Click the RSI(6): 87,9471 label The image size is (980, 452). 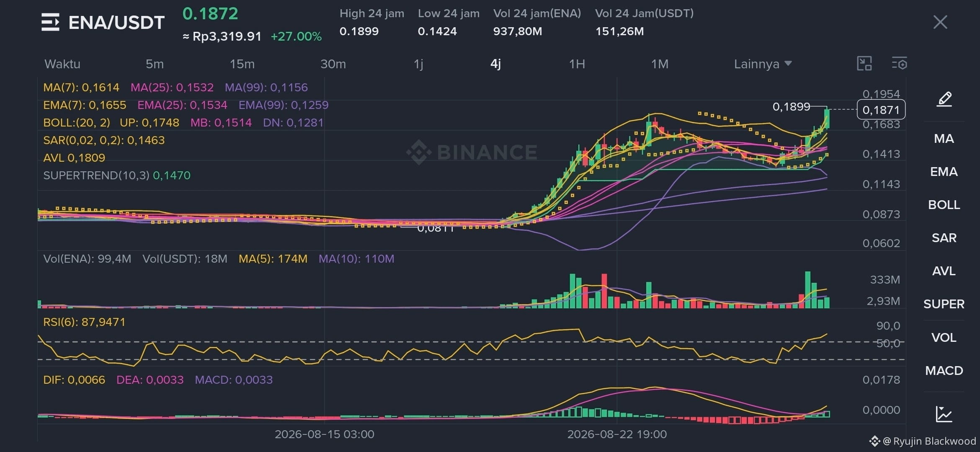[84, 322]
